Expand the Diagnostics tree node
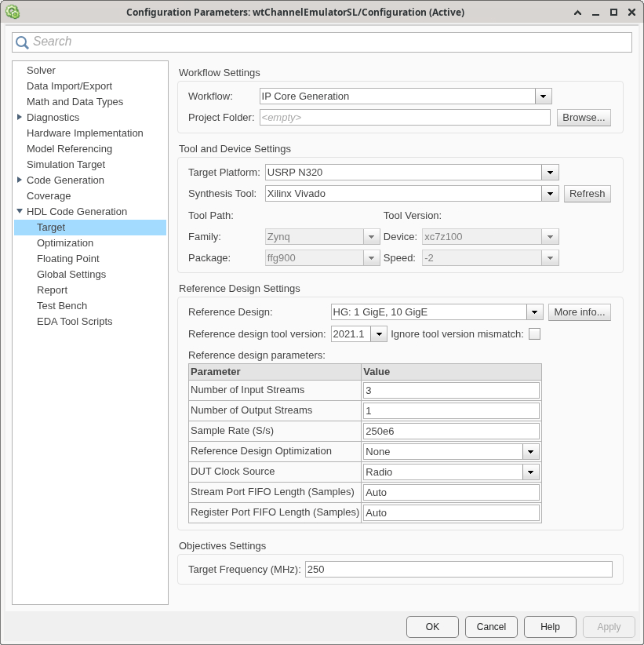This screenshot has height=645, width=644. coord(20,117)
